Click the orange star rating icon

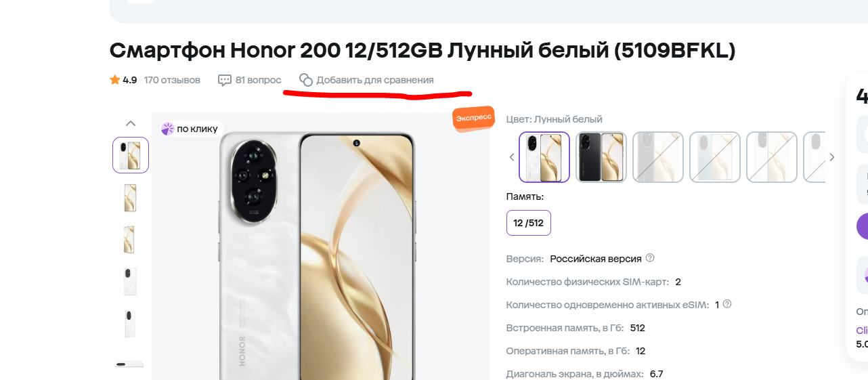[x=114, y=80]
